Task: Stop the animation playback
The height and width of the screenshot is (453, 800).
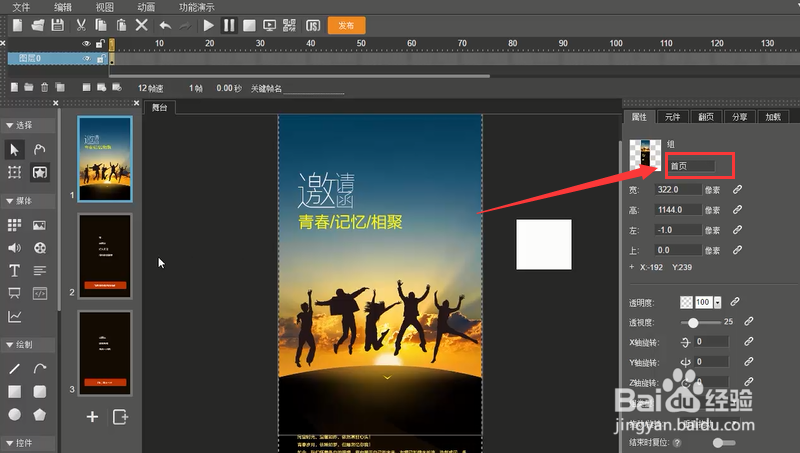Action: 249,25
